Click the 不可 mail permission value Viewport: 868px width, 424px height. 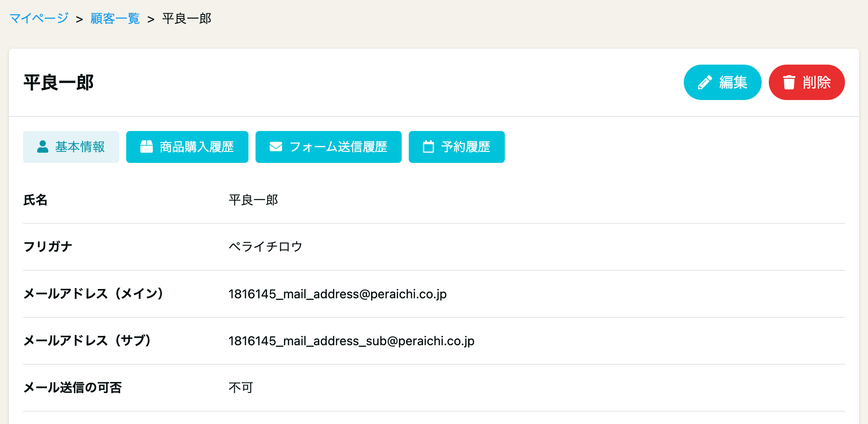(x=240, y=388)
